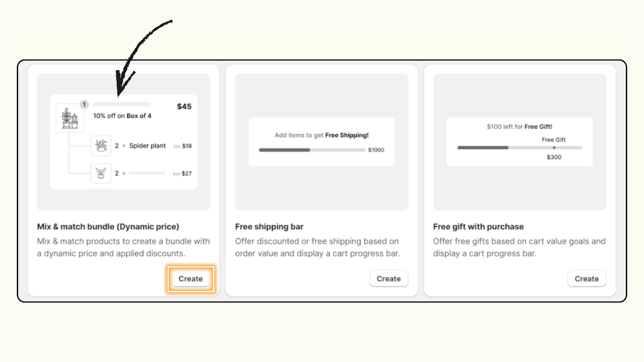Click the Spider plant thumbnail icon
The width and height of the screenshot is (644, 362).
click(101, 146)
